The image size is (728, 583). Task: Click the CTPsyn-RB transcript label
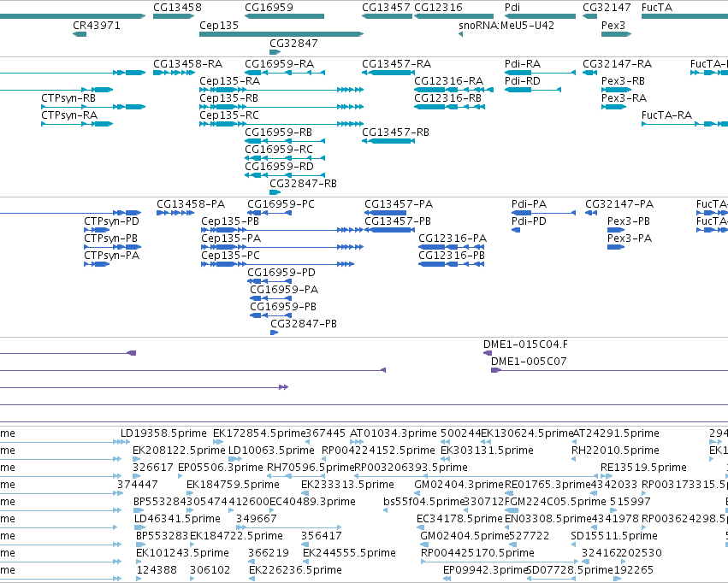pyautogui.click(x=68, y=97)
